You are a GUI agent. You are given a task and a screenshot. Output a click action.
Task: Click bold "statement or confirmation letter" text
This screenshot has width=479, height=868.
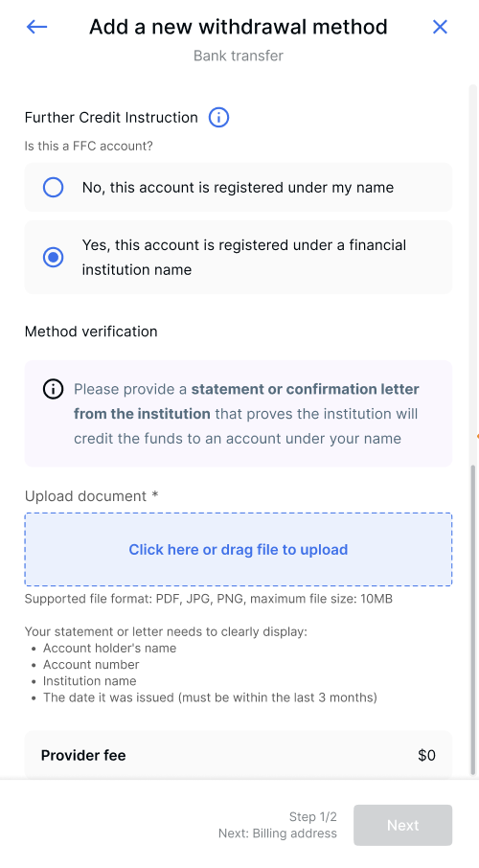click(305, 389)
